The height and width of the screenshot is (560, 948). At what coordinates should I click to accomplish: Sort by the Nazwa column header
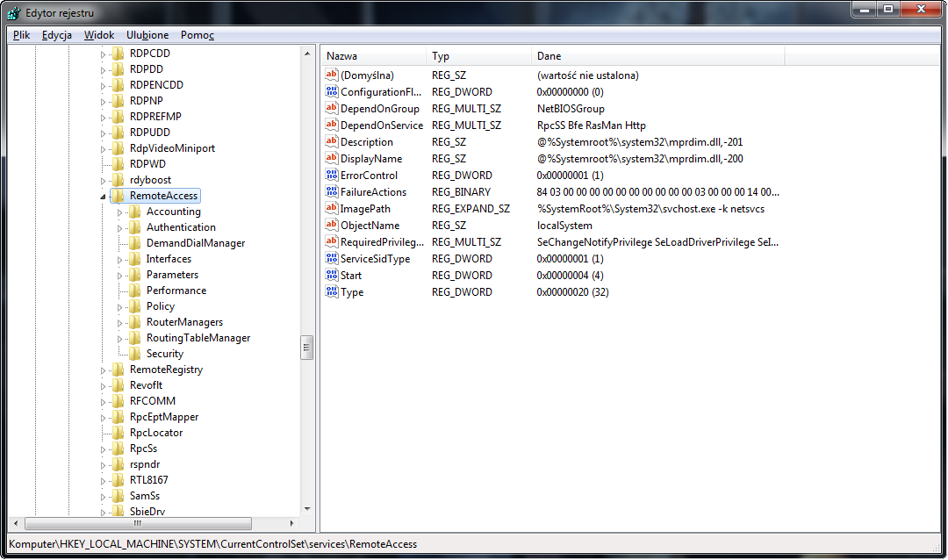click(x=373, y=55)
